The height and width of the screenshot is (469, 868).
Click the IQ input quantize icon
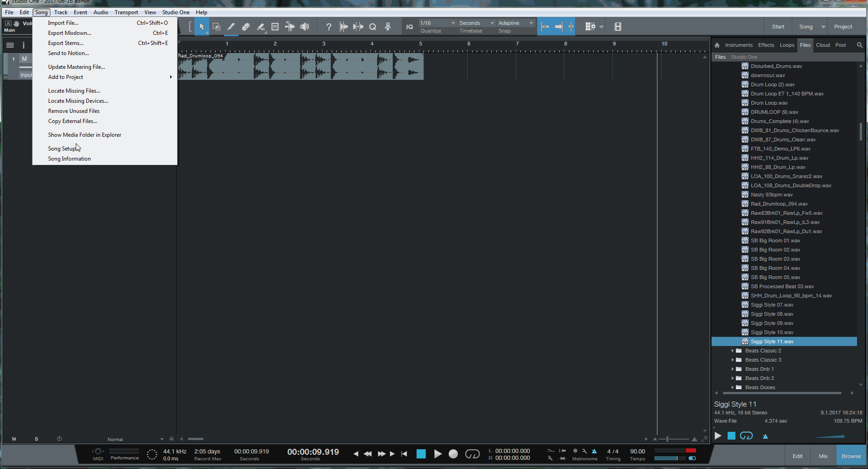pos(409,27)
